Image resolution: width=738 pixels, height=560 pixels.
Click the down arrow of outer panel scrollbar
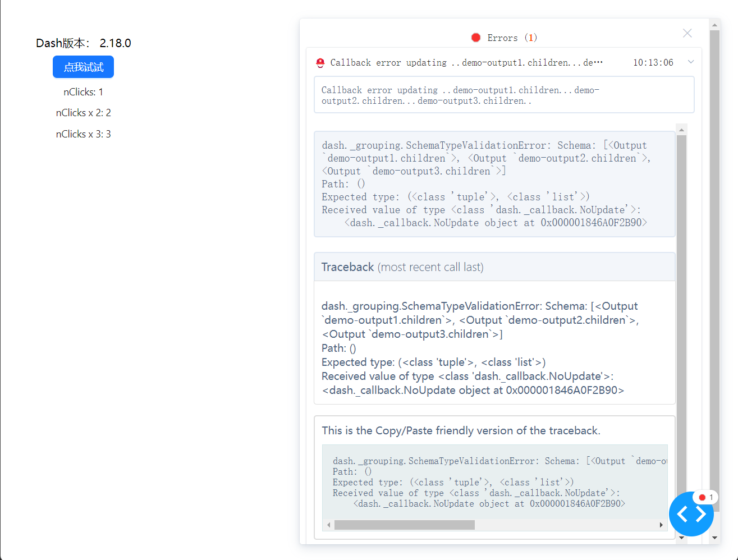click(714, 538)
